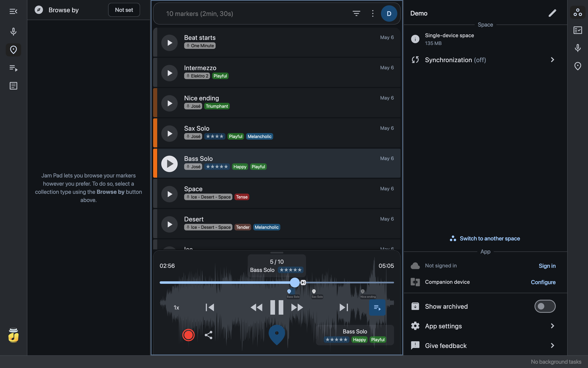This screenshot has height=368, width=588.
Task: Open microphone tab in right sidebar
Action: (578, 48)
